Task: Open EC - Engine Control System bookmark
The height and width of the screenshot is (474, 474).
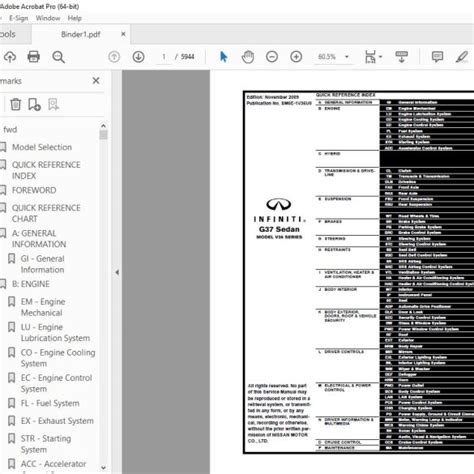Action: (56, 383)
